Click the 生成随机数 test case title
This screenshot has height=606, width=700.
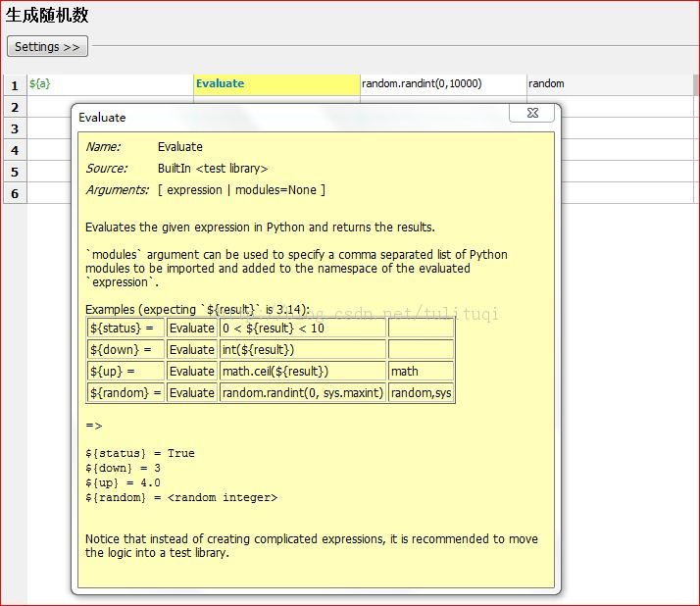[x=47, y=15]
